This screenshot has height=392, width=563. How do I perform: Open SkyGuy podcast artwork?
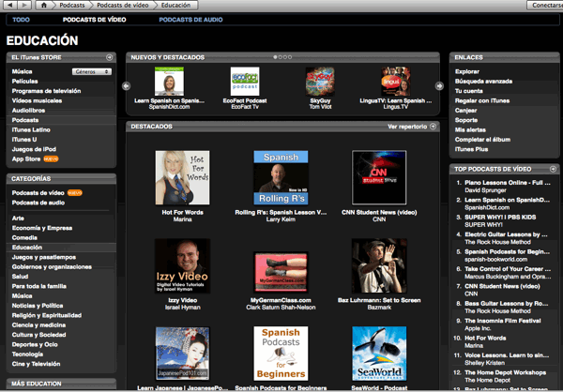point(320,82)
